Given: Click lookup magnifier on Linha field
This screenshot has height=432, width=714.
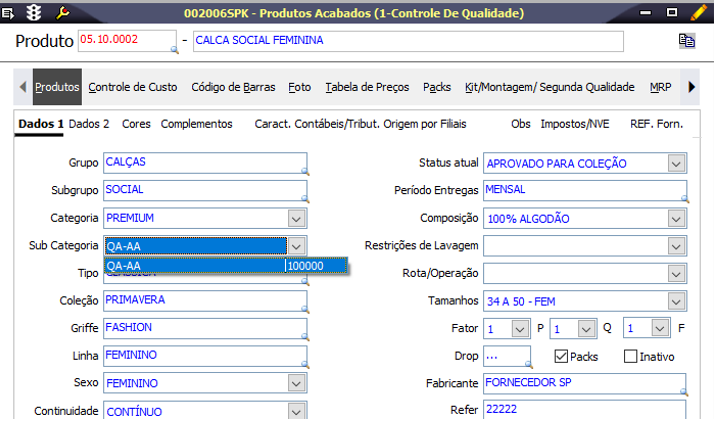Looking at the screenshot, I should [305, 364].
